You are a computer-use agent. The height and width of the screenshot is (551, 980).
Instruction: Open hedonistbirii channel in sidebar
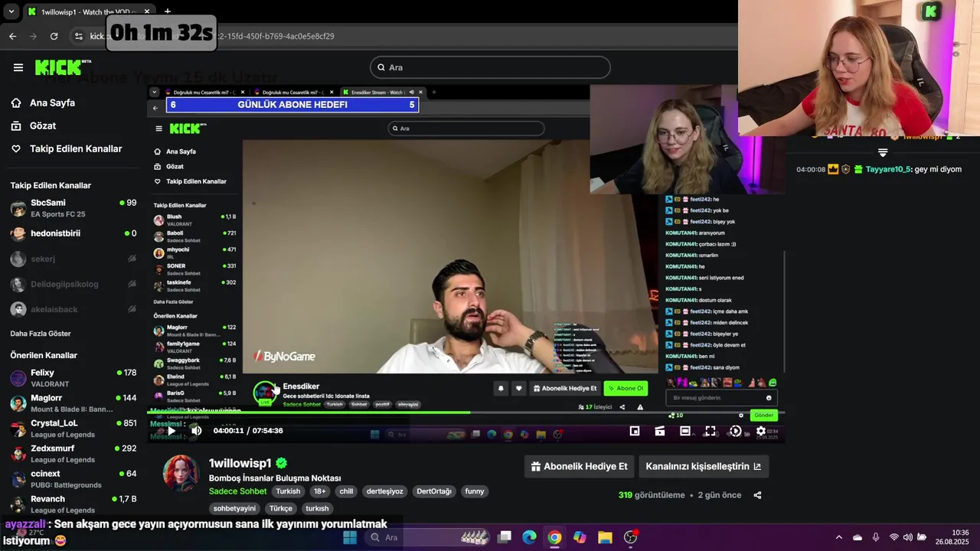point(73,233)
